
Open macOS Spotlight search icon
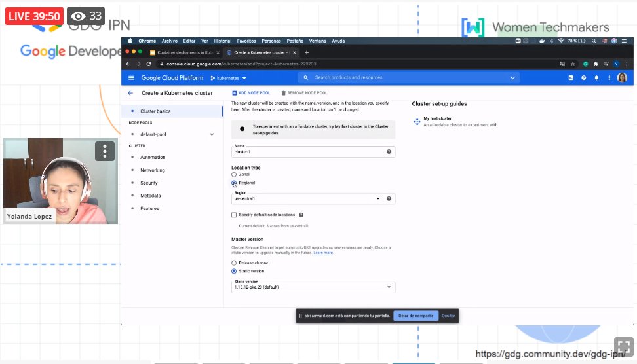[x=594, y=41]
